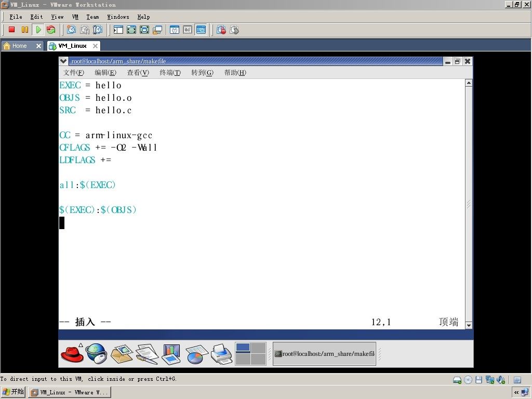Suspend the VM with the pause icon
Viewport: 532px width, 399px height.
click(25, 30)
